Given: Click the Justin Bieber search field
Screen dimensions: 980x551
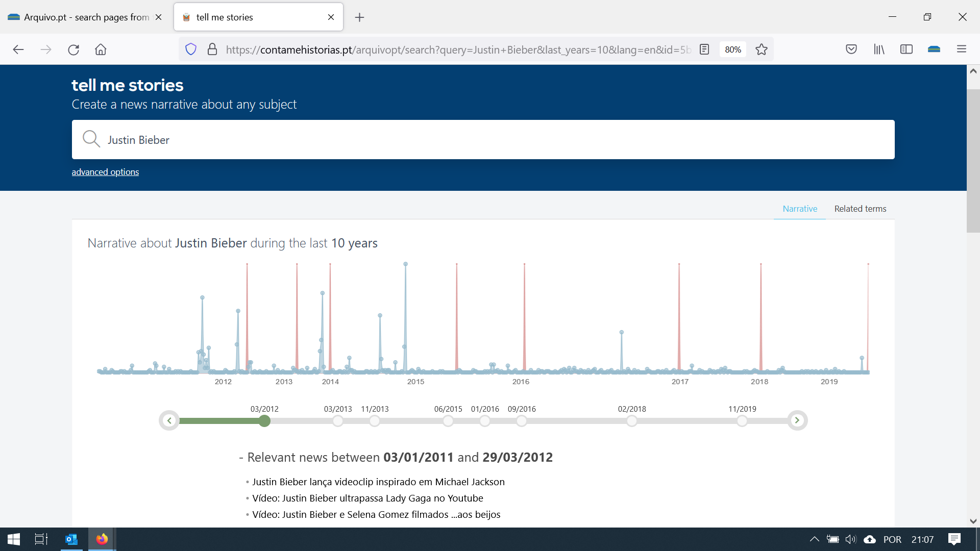Looking at the screenshot, I should point(483,140).
